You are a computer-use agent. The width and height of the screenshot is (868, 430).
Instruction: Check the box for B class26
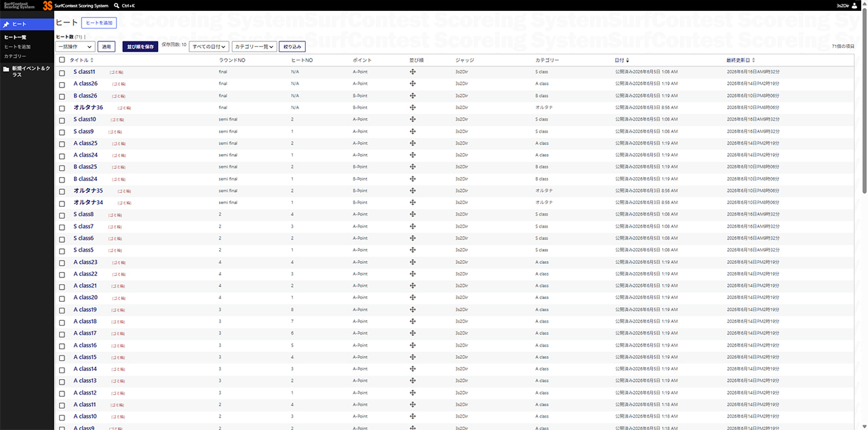62,96
